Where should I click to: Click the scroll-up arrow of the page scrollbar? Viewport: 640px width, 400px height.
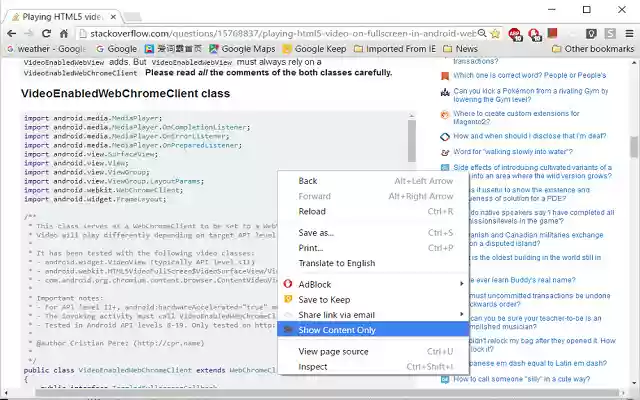tap(634, 62)
